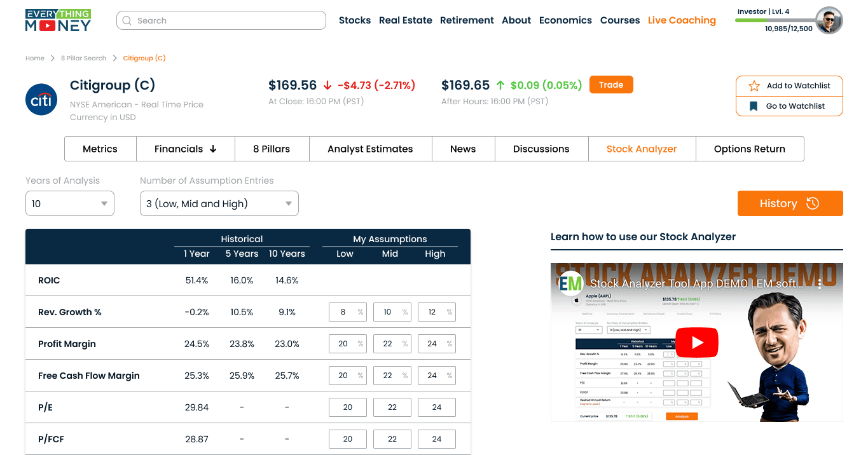Open the Economics menu item
Image resolution: width=868 pixels, height=455 pixels.
pos(565,20)
